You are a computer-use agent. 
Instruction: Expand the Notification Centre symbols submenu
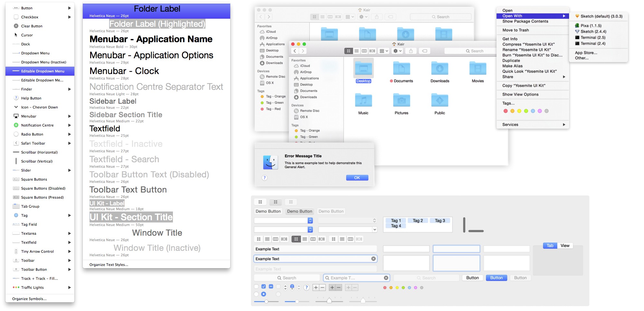40,125
